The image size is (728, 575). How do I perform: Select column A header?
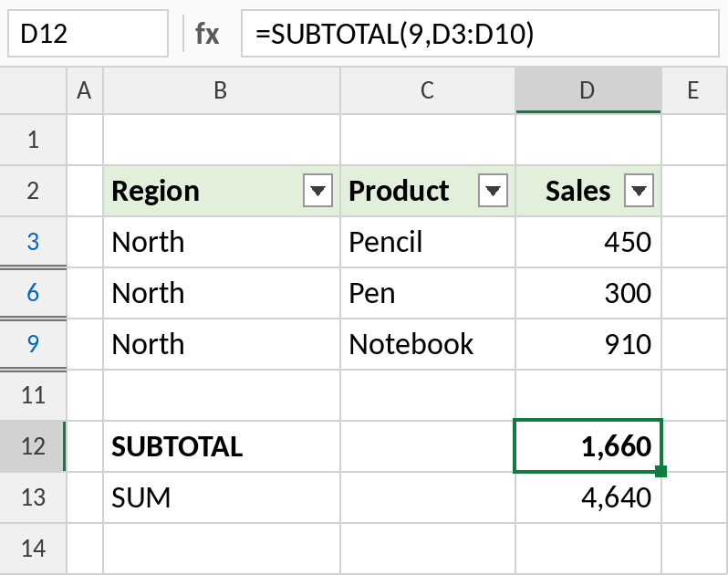[85, 90]
